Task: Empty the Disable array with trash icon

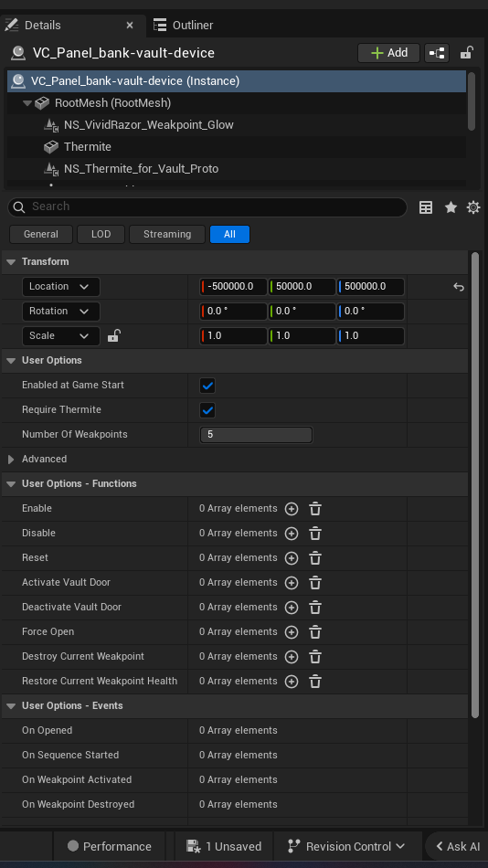Action: tap(315, 534)
